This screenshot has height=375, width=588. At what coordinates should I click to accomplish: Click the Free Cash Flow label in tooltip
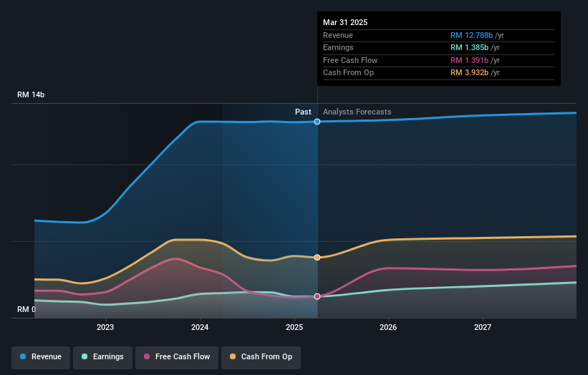click(x=350, y=60)
